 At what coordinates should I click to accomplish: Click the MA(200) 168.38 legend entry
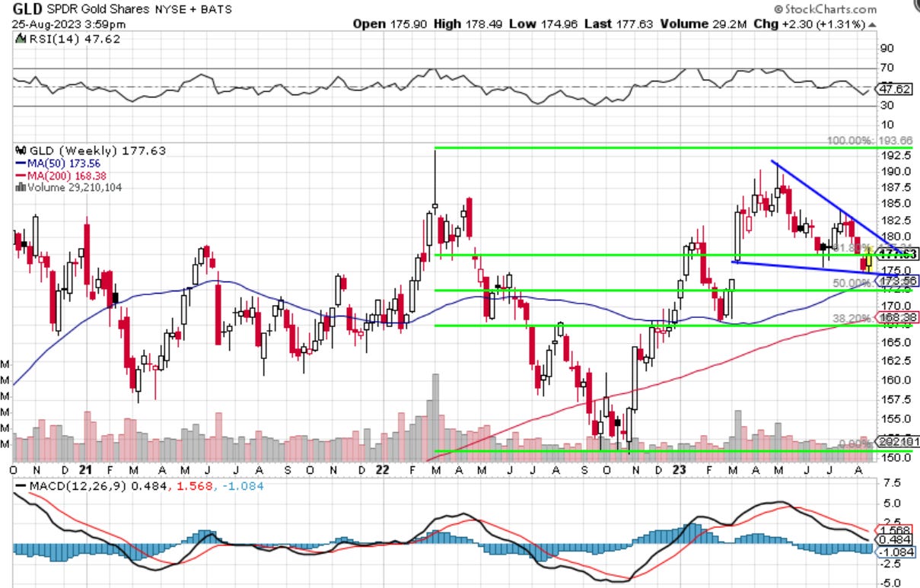(x=65, y=176)
